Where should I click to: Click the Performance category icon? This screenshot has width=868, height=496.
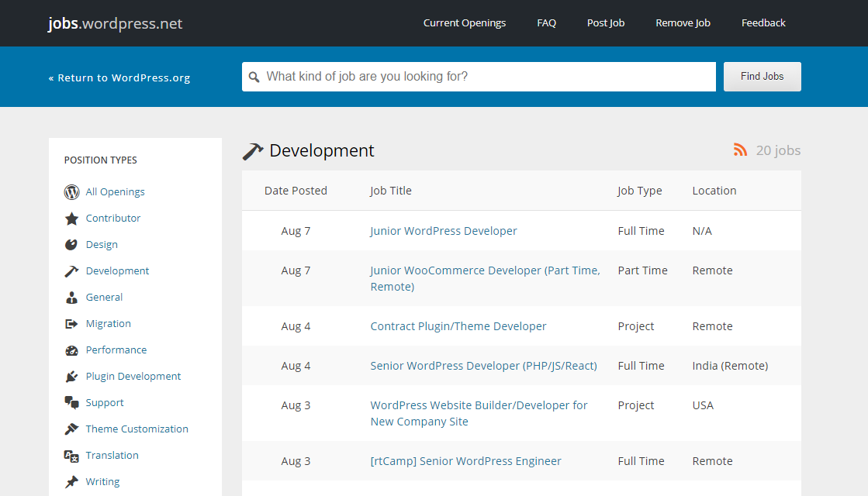point(71,350)
